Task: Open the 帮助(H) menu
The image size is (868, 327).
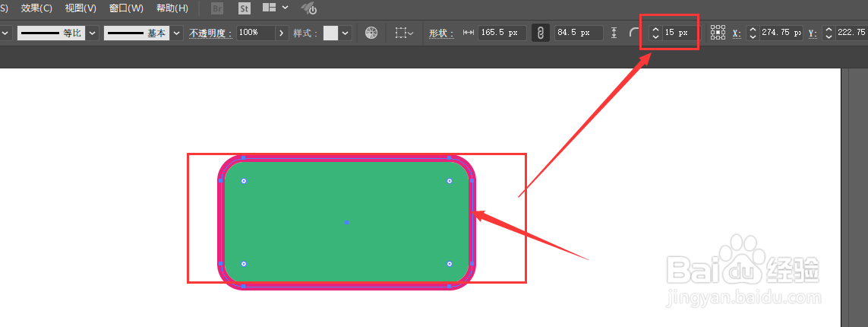Action: coord(172,8)
